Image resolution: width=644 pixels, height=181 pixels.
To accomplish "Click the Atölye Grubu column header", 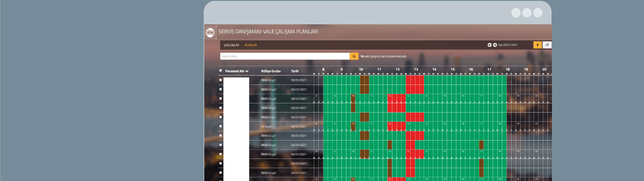I will (x=271, y=71).
